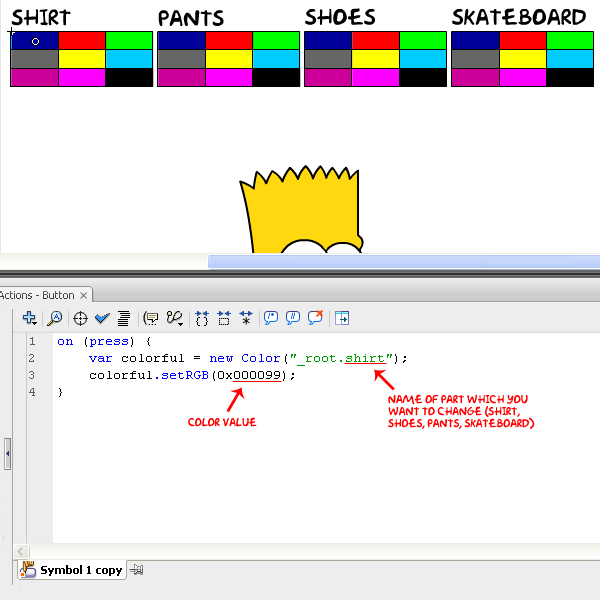
Task: Pick the magenta SHOES swatch
Action: [x=375, y=77]
